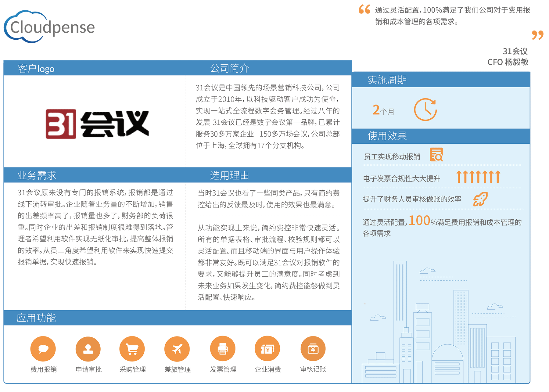The image size is (549, 392).
Task: Click the 采购管理 label
Action: click(x=132, y=369)
